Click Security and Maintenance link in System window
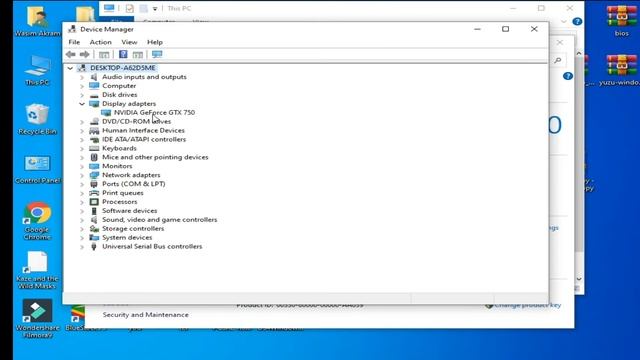Screen dimensions: 640x360 tap(146, 315)
